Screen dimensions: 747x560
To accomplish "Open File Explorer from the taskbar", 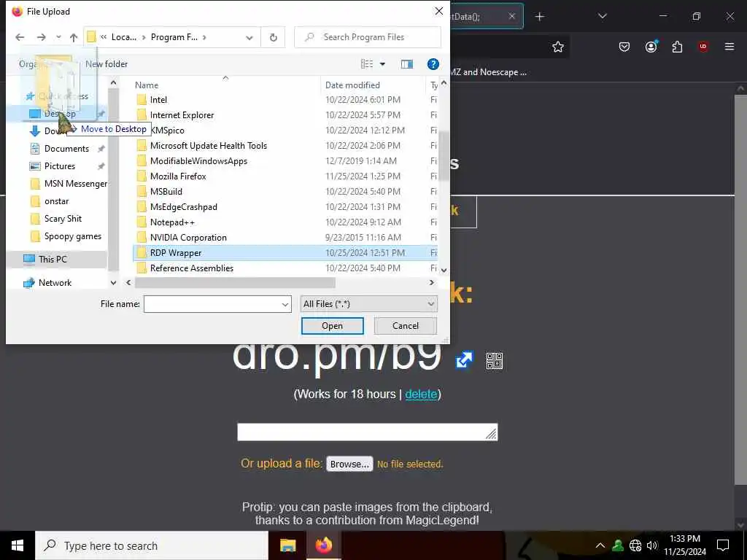I will pyautogui.click(x=287, y=545).
